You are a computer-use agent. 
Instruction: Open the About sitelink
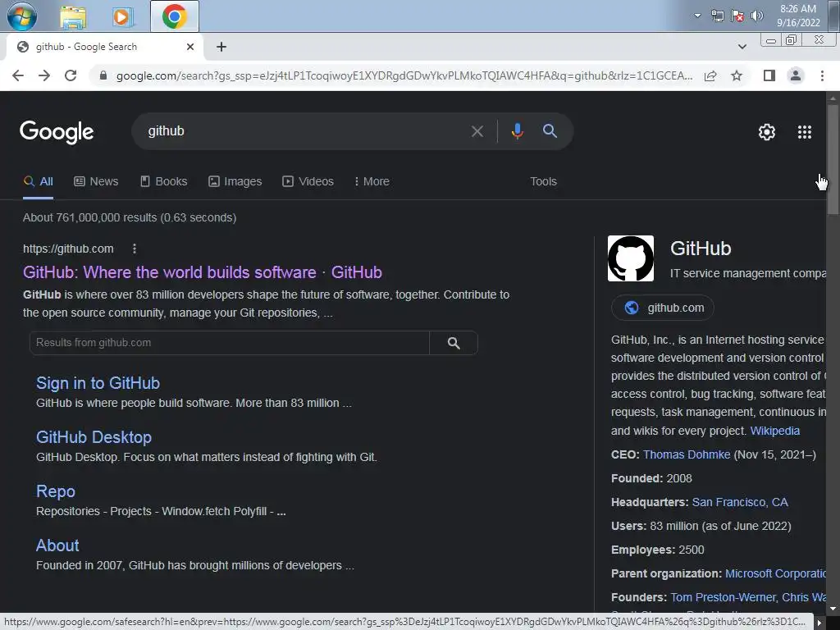click(x=57, y=546)
